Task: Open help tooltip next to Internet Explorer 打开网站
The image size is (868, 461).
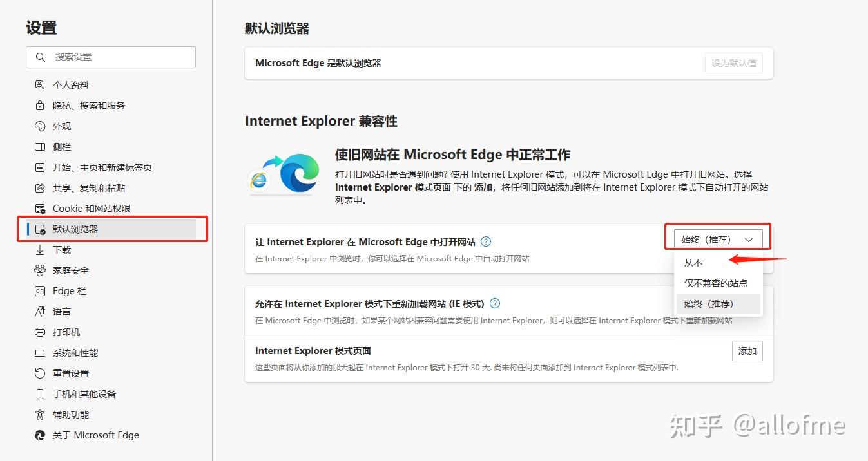Action: 486,241
